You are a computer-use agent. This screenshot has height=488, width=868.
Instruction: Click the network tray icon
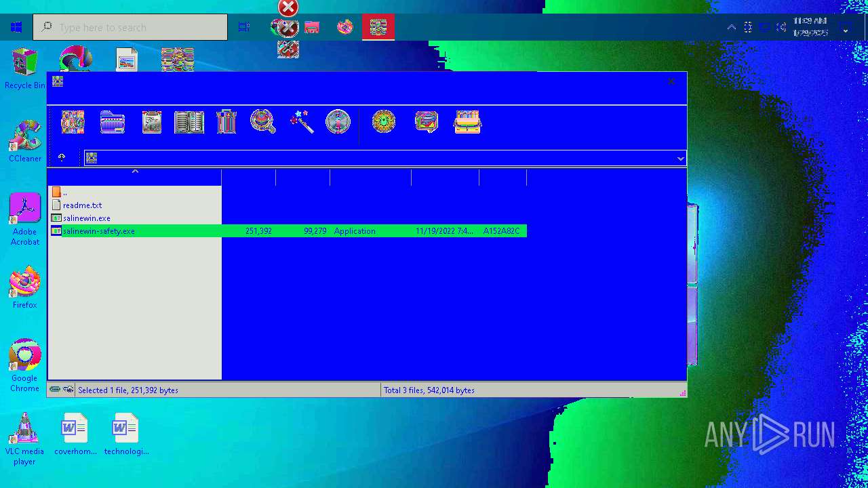tap(765, 27)
